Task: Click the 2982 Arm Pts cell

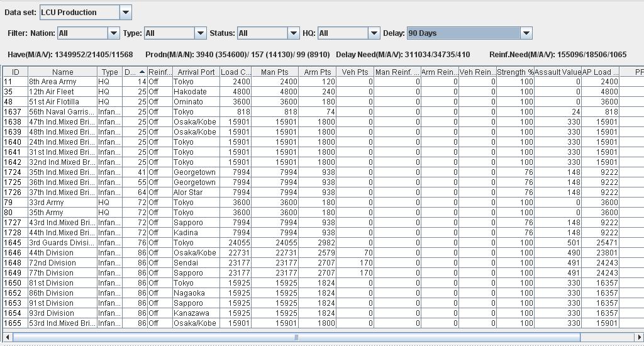Action: (317, 243)
